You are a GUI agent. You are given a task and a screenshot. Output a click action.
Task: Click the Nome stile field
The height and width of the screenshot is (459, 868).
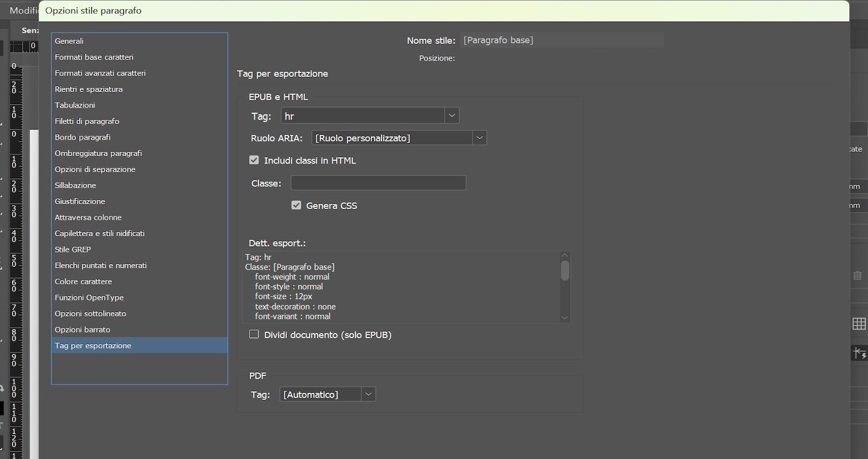pyautogui.click(x=561, y=40)
